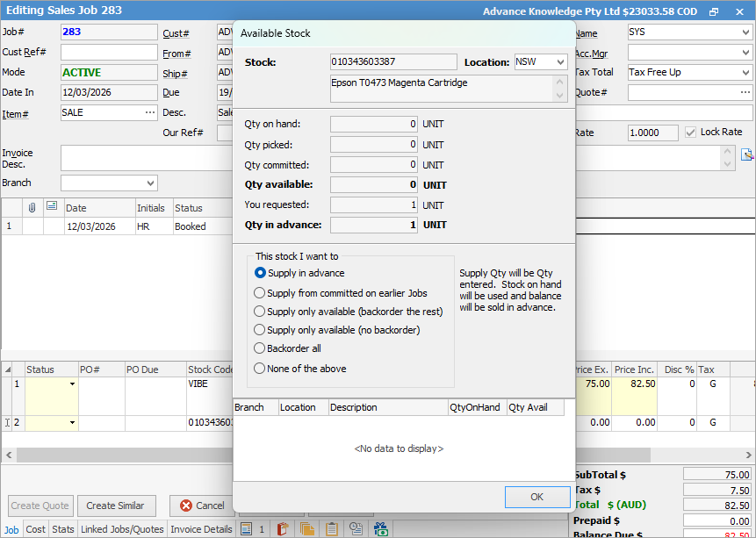
Task: Click the Booked status cell
Action: [203, 226]
